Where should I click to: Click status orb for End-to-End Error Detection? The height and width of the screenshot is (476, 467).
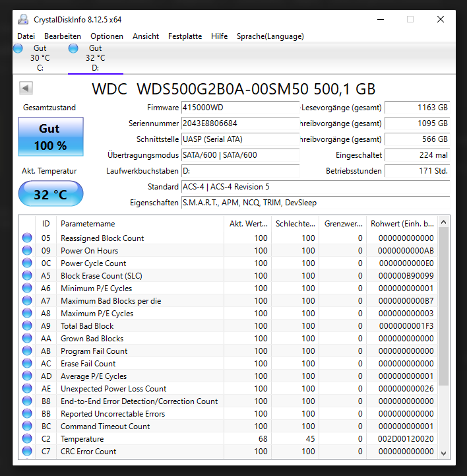(x=27, y=401)
